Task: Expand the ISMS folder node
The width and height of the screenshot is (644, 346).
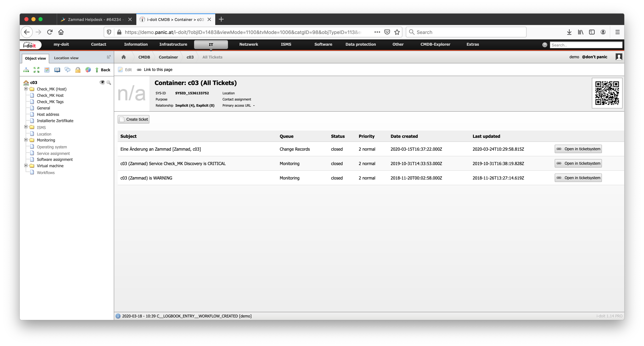Action: (26, 127)
